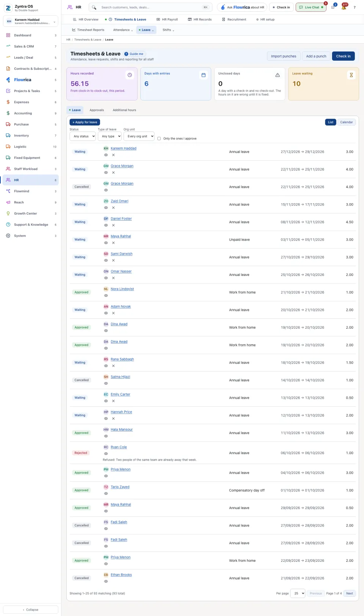Cancel Kareem Haddad's leave with the X icon
This screenshot has width=364, height=616.
click(113, 155)
